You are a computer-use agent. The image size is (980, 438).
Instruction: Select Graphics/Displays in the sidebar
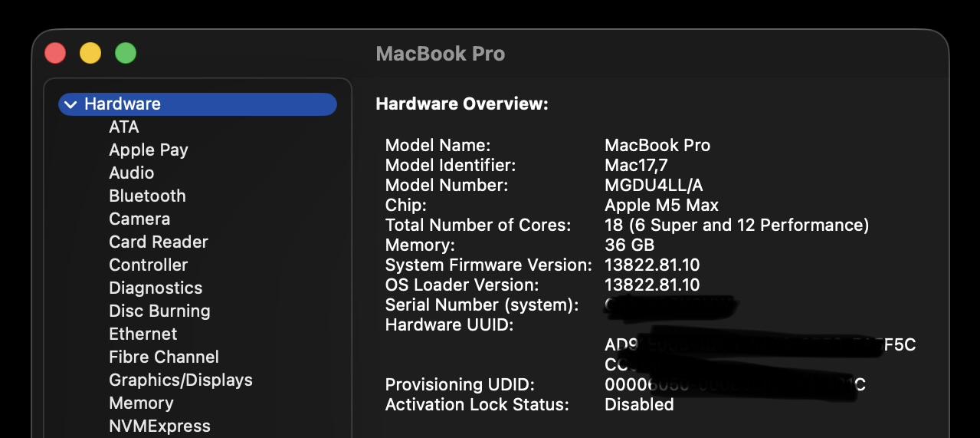pos(181,380)
